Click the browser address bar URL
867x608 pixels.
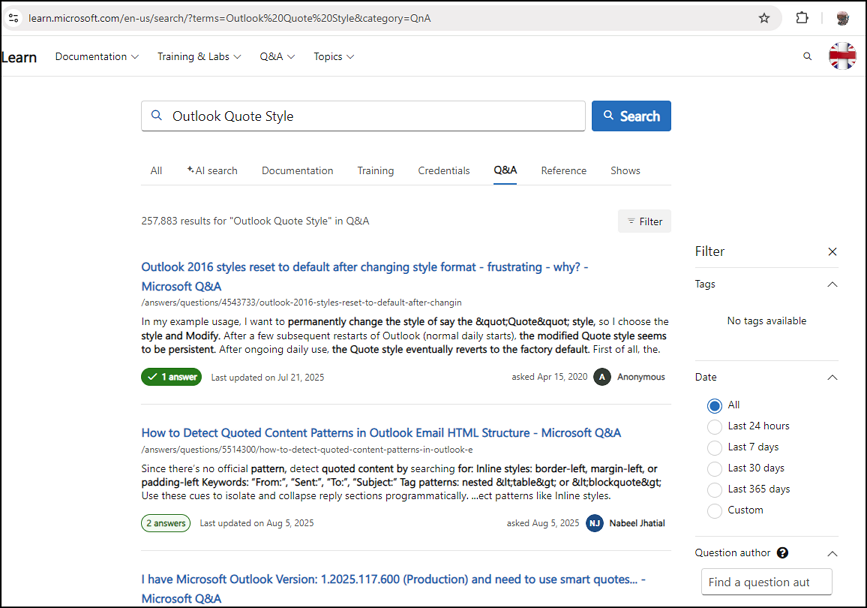tap(229, 18)
